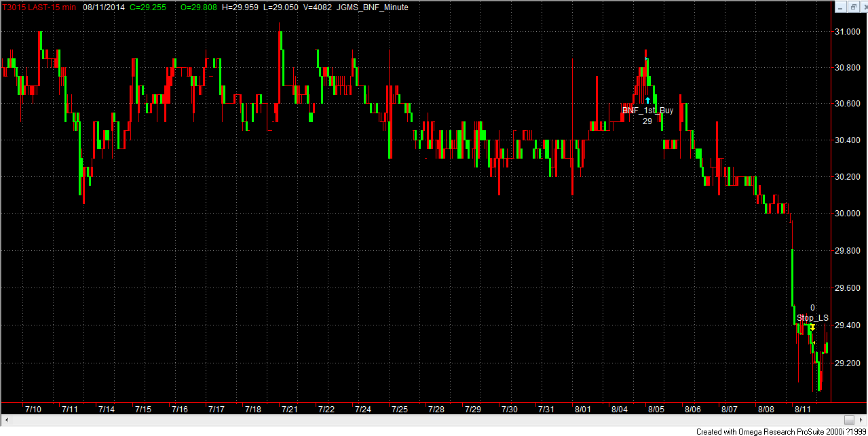Click the horizontal scrollbar thumb

coord(849,419)
